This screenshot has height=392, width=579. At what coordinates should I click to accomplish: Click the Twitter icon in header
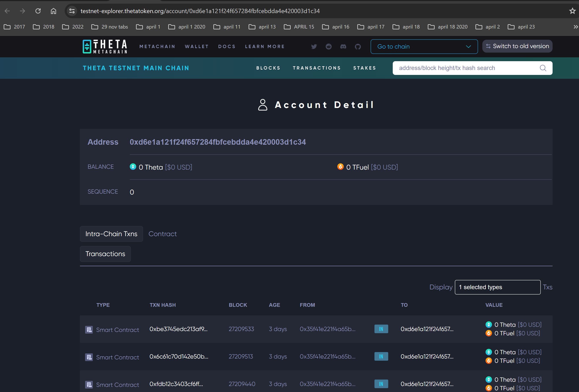point(314,47)
